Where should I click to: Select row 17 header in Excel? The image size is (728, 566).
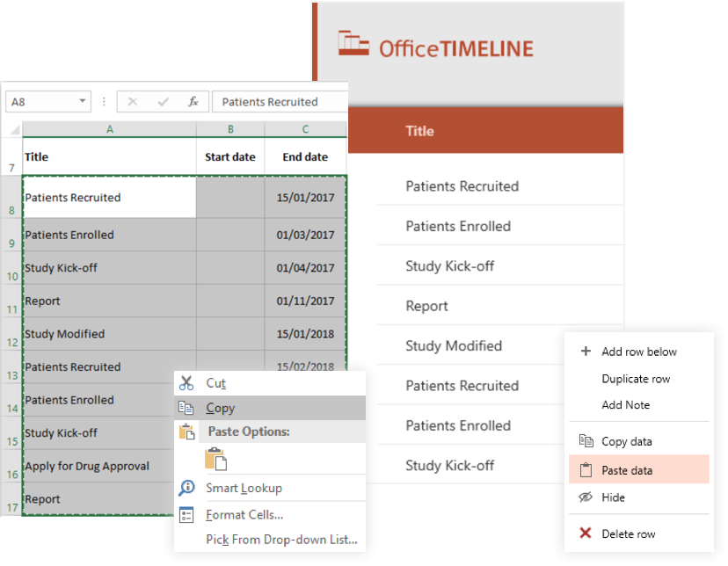pos(11,498)
